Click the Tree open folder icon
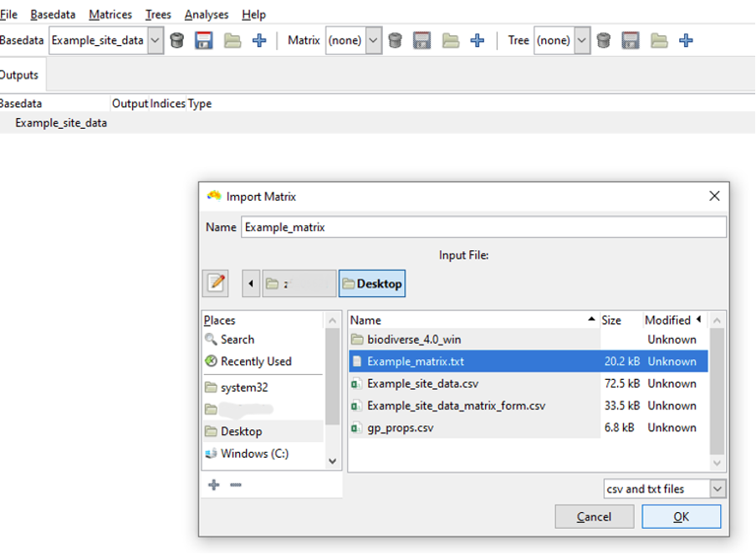The image size is (756, 554). pos(659,40)
